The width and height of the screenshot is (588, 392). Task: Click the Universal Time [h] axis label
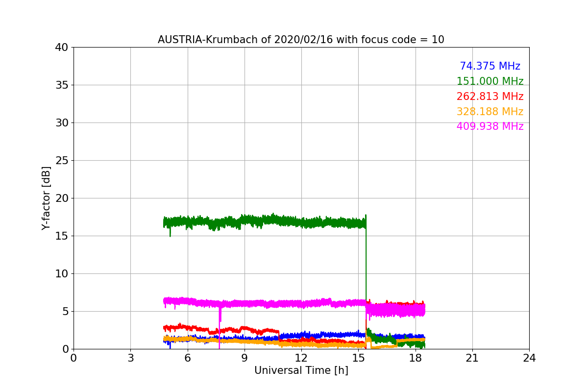(x=301, y=370)
